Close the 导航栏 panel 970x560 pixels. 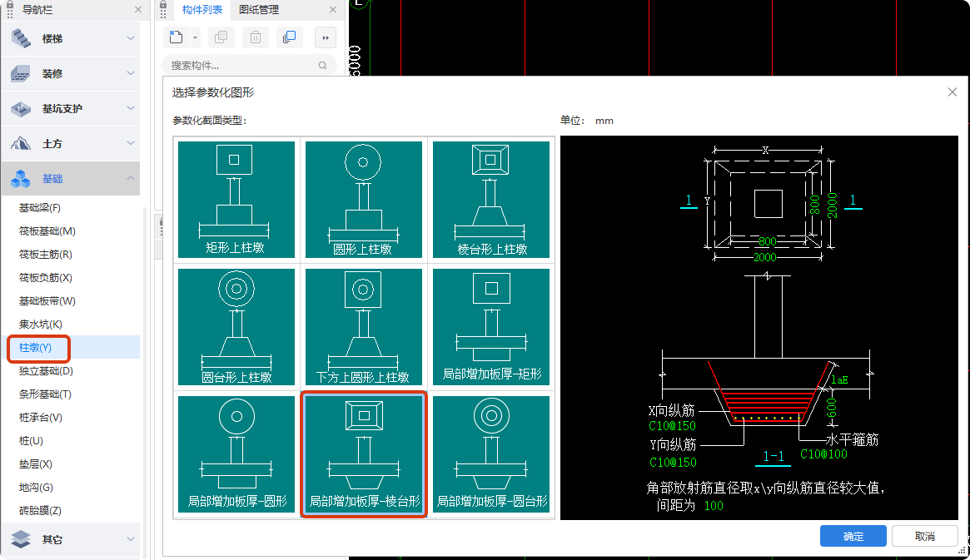pyautogui.click(x=138, y=9)
